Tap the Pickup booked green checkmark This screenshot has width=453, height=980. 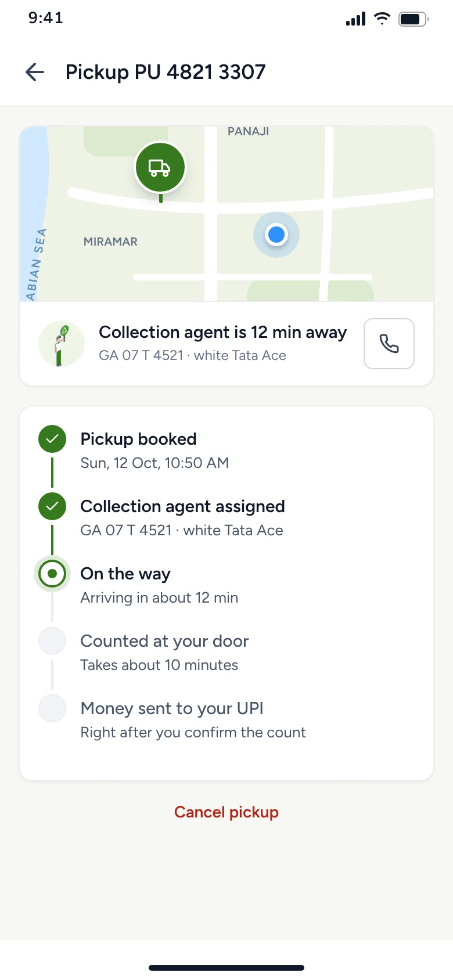pyautogui.click(x=52, y=439)
